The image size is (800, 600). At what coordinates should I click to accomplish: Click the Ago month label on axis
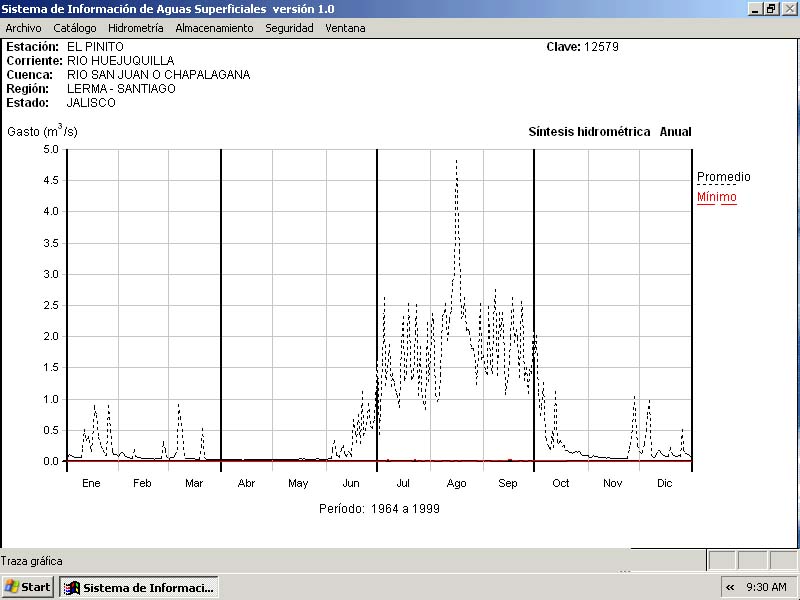[x=456, y=484]
